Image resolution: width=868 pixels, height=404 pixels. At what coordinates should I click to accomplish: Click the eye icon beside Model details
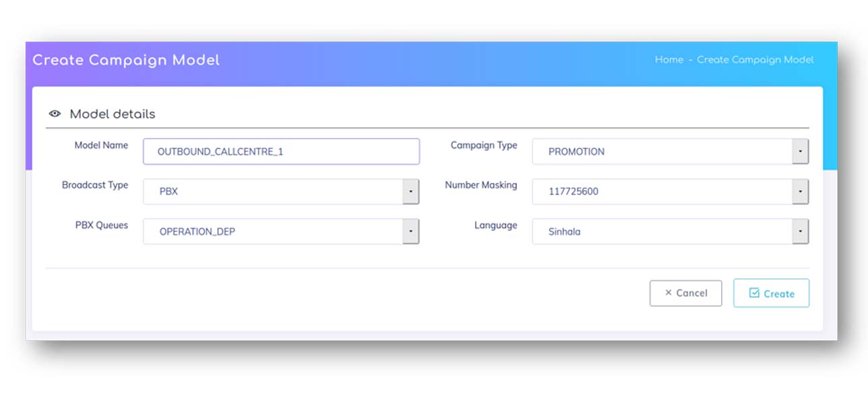(x=55, y=114)
